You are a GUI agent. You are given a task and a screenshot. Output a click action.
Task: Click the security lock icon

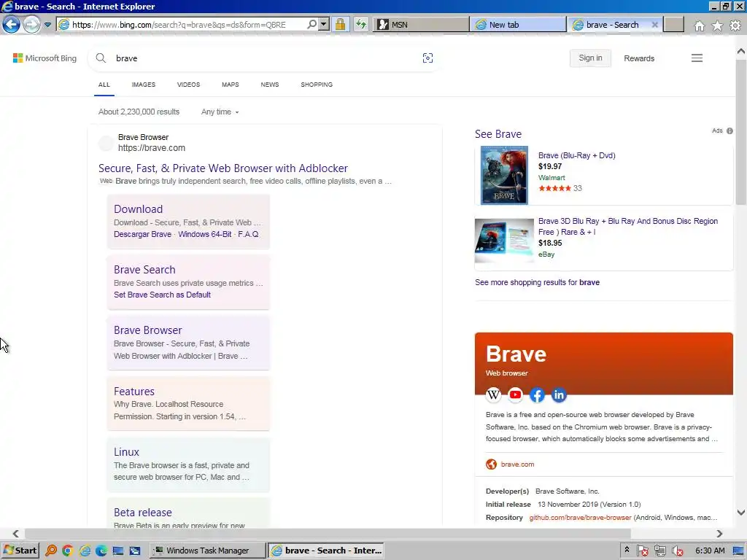tap(340, 24)
